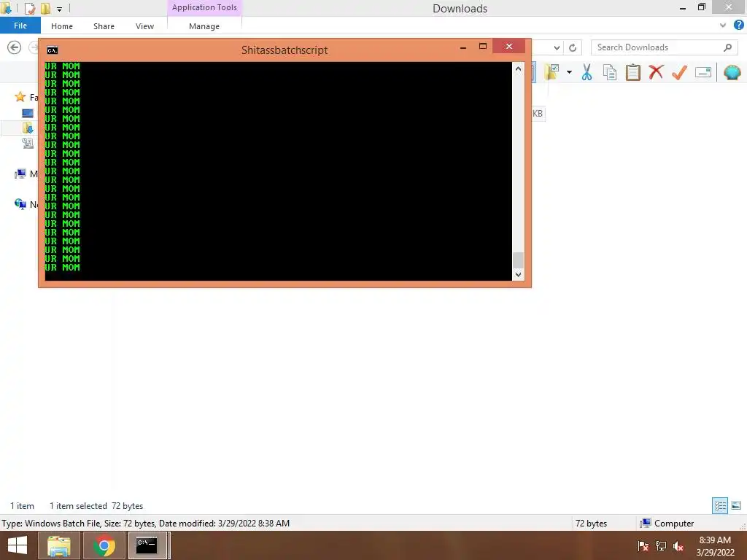Image resolution: width=747 pixels, height=560 pixels.
Task: Click the console scrollbar up arrow
Action: [x=518, y=69]
